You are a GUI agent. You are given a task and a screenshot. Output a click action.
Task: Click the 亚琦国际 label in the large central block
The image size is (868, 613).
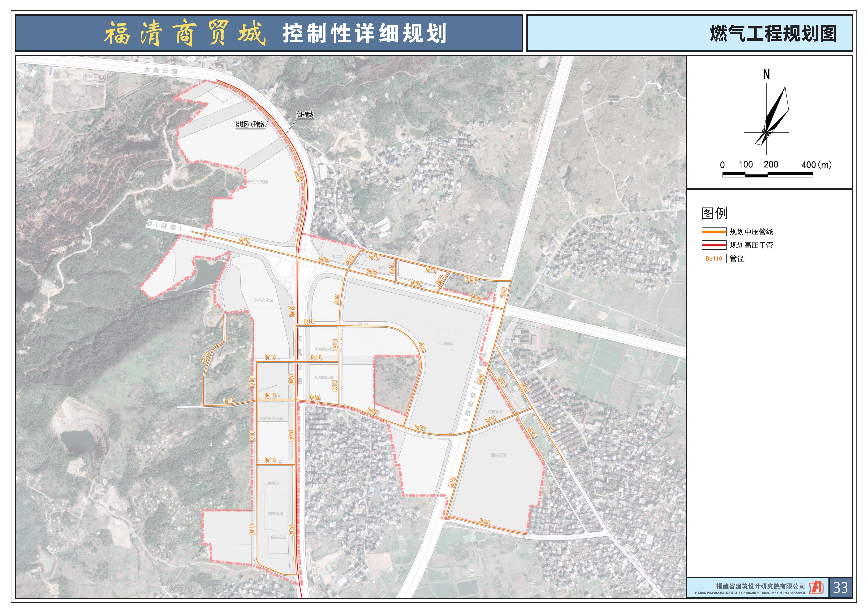(446, 343)
